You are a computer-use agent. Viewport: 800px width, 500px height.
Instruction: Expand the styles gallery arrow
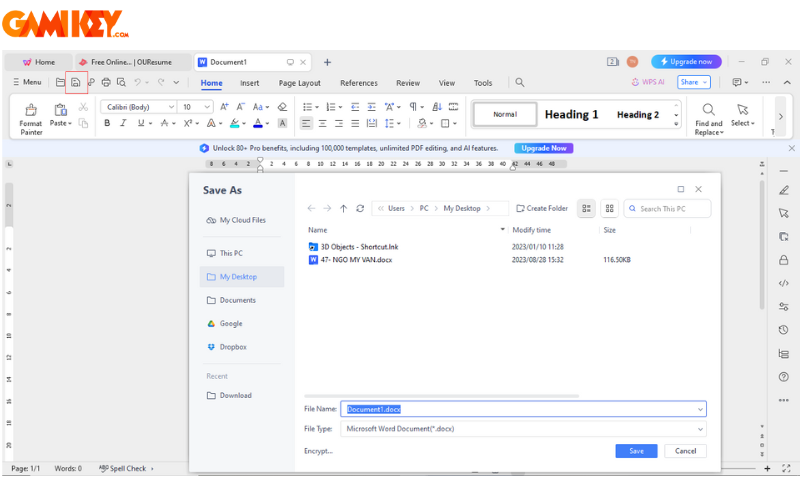click(x=676, y=123)
